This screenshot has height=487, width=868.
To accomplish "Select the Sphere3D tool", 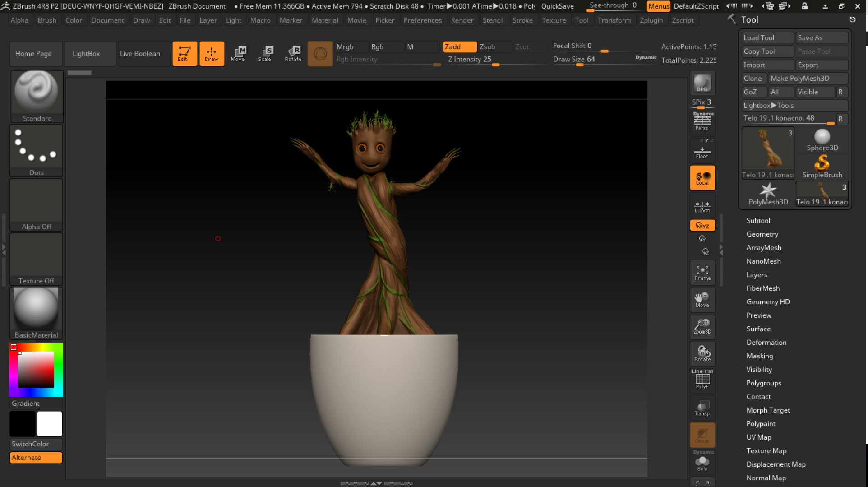I will 822,140.
